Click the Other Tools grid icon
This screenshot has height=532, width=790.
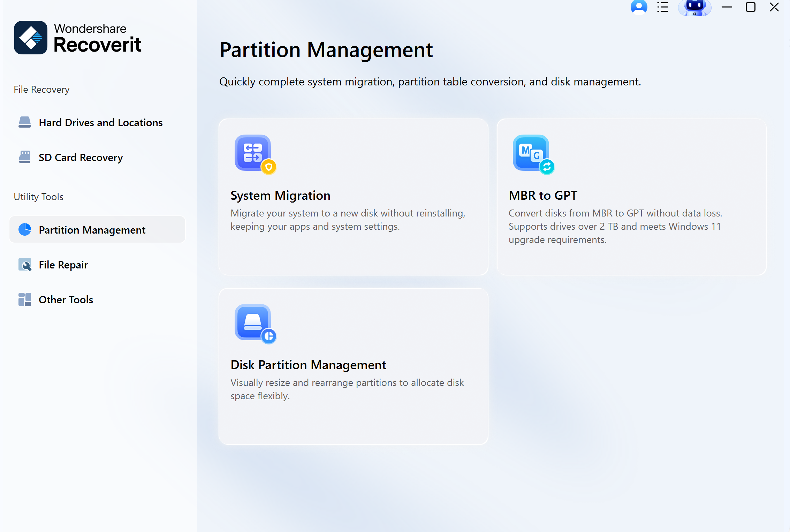(x=25, y=299)
